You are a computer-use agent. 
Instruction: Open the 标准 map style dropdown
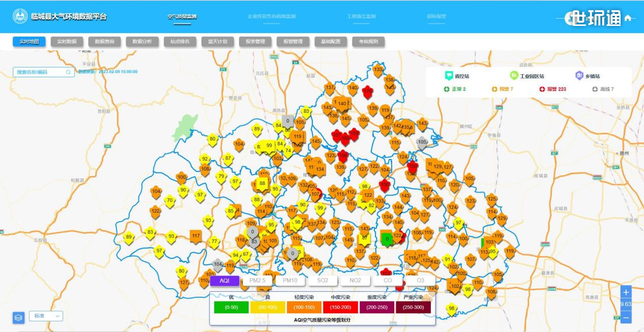pos(46,316)
